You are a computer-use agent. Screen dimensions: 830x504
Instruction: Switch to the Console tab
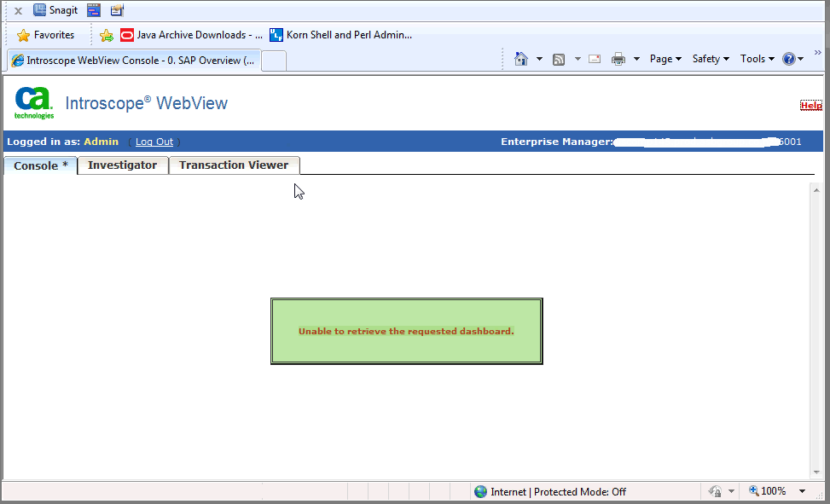(41, 165)
